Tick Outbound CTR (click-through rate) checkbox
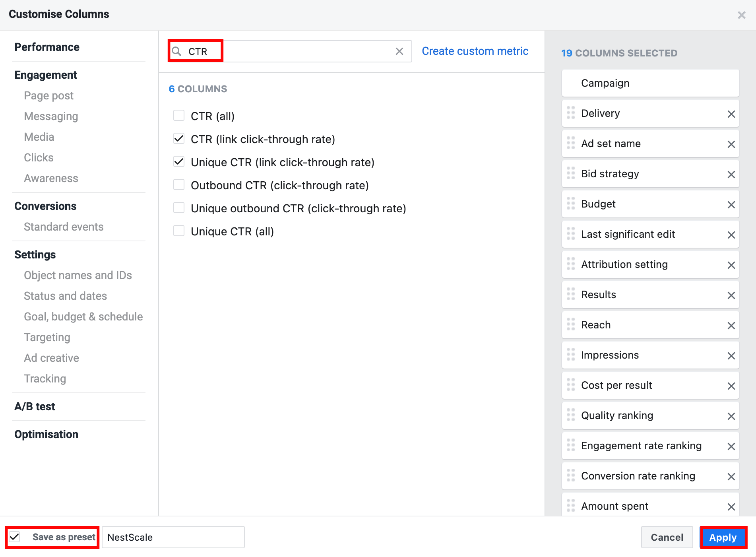This screenshot has height=557, width=756. 179,185
